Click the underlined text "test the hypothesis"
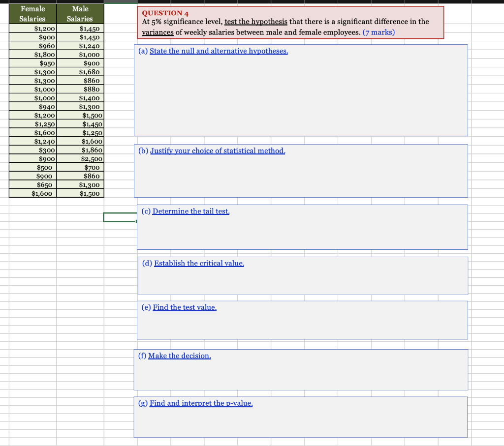This screenshot has height=446, width=504. click(256, 22)
